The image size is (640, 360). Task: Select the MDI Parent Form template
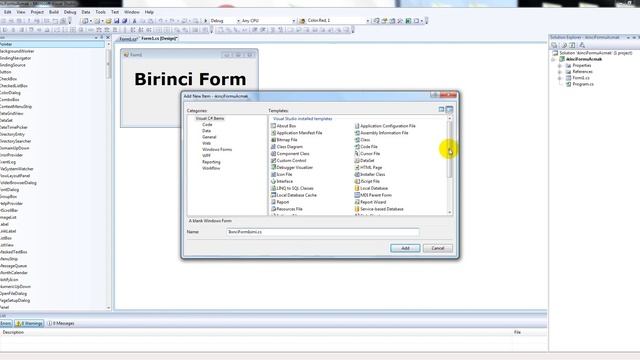pos(373,195)
